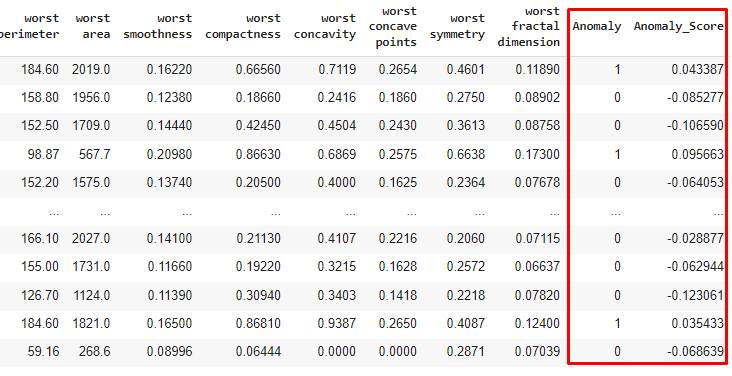This screenshot has height=376, width=732.
Task: Select the worst fractal dimension header
Action: [528, 26]
